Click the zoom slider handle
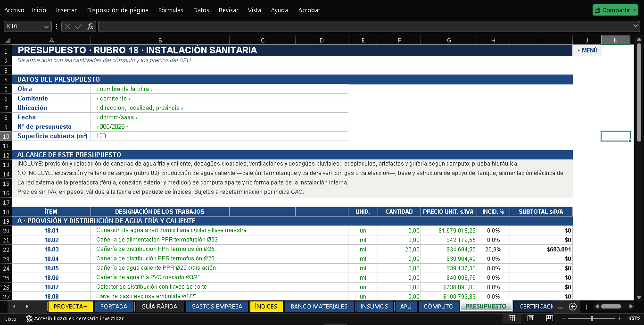 tap(592, 318)
